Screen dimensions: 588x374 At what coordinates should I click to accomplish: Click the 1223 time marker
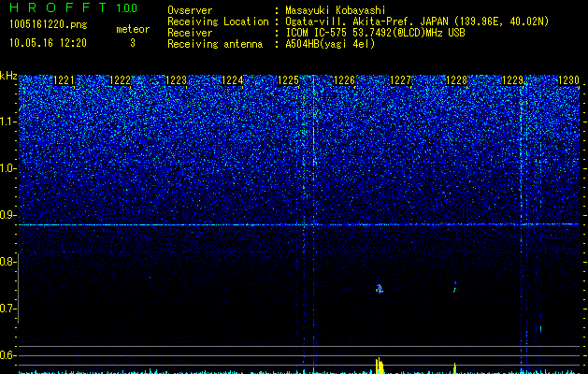(177, 80)
